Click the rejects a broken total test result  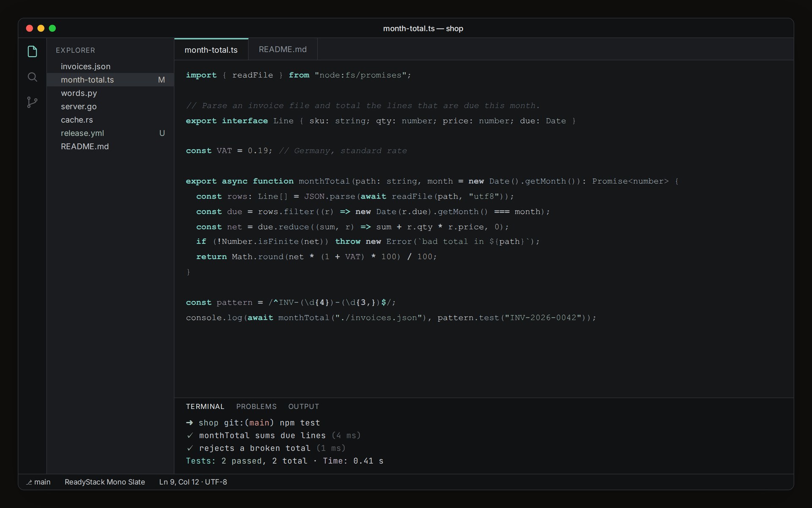point(266,448)
